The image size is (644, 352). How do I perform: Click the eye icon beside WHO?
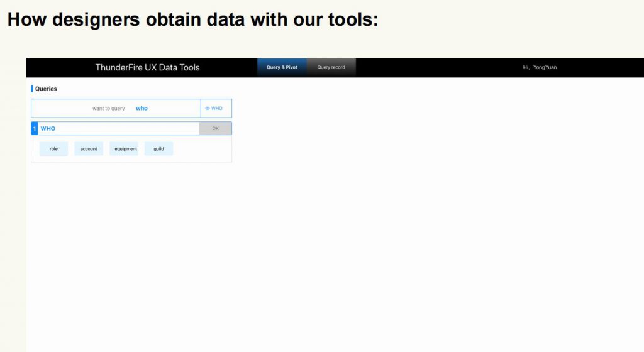pyautogui.click(x=208, y=108)
